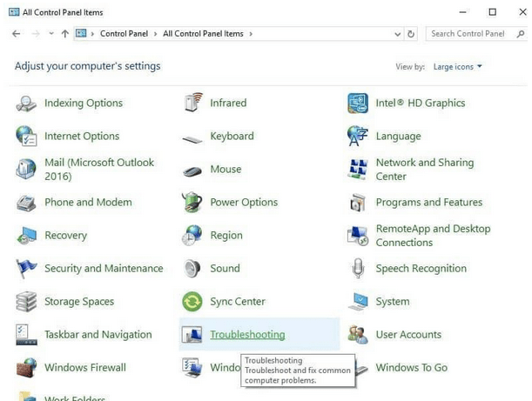Viewport: 532px width, 401px height.
Task: Expand the chevron after All Control Panel Items
Action: point(251,34)
